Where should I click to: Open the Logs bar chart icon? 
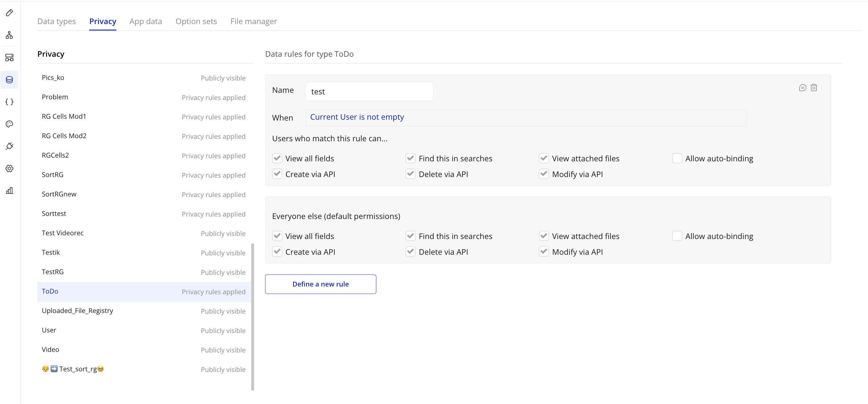tap(10, 191)
